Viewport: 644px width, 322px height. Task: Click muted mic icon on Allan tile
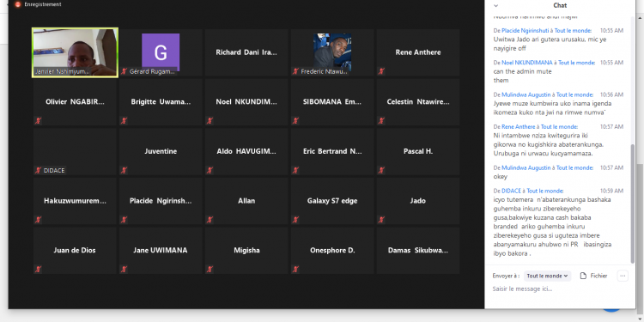click(x=210, y=220)
